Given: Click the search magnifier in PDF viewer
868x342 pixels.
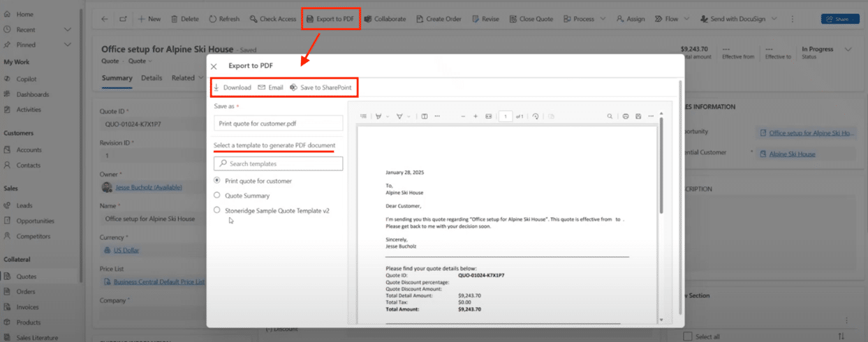Looking at the screenshot, I should tap(610, 117).
